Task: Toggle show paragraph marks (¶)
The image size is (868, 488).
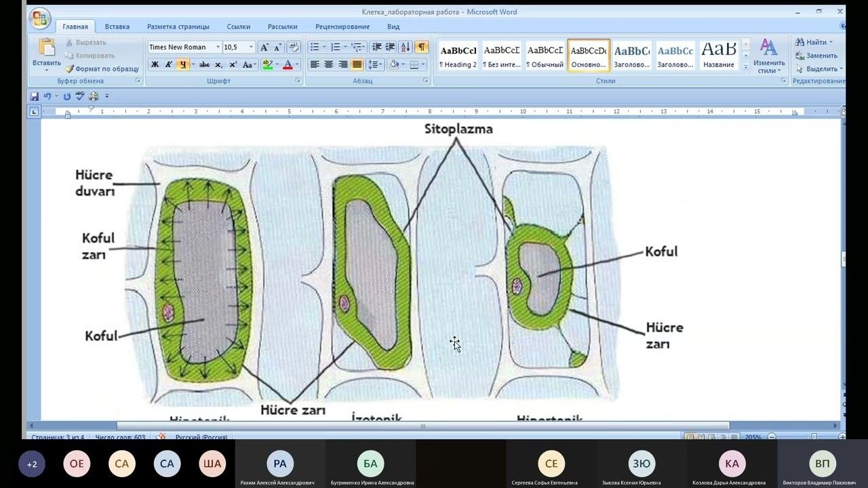Action: pyautogui.click(x=422, y=47)
